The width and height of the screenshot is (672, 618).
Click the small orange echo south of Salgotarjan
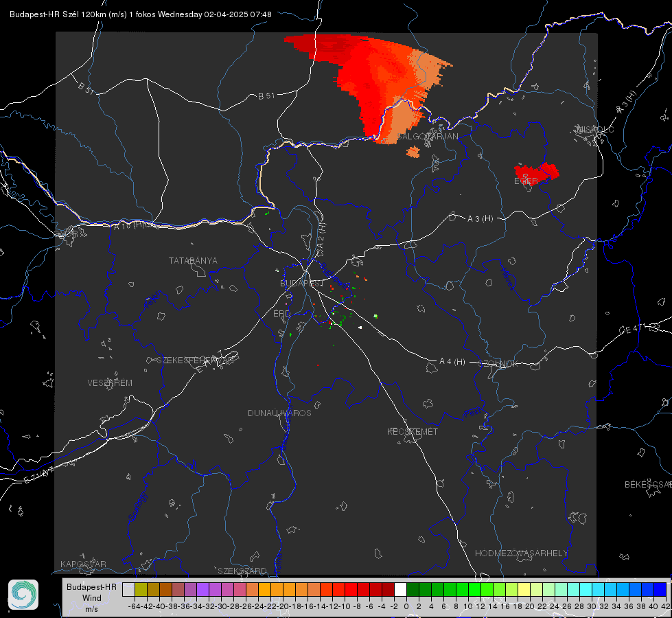pos(414,152)
